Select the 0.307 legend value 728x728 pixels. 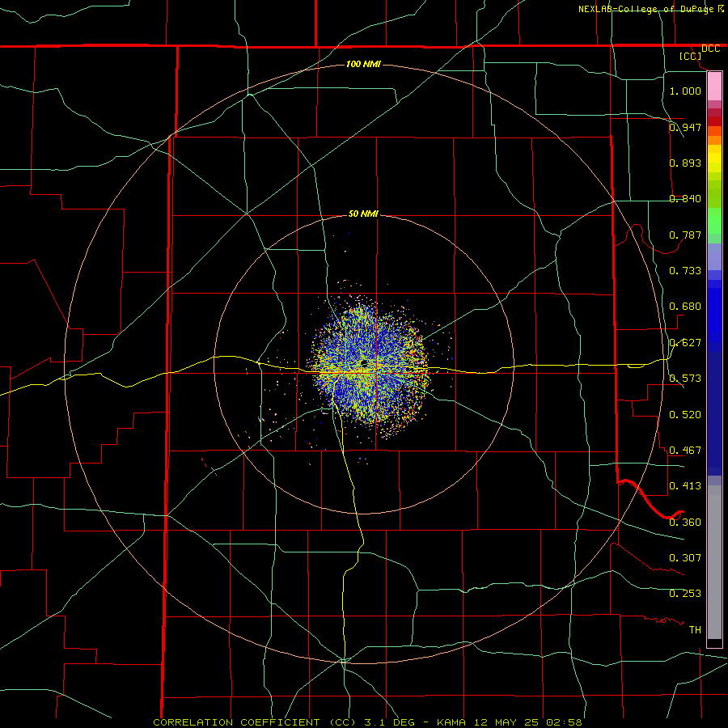[x=685, y=558]
